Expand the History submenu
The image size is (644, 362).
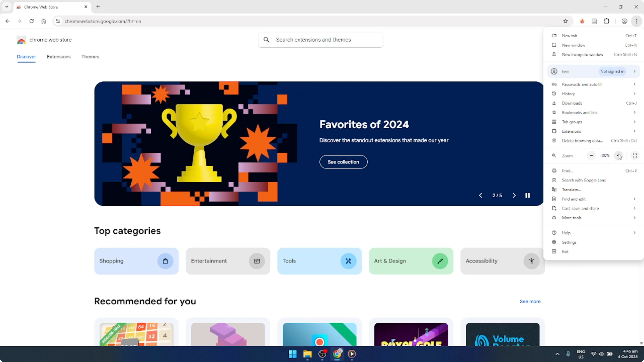tap(594, 94)
